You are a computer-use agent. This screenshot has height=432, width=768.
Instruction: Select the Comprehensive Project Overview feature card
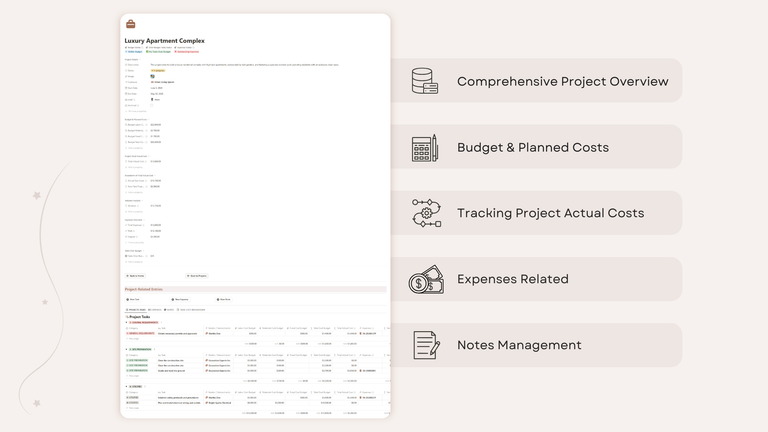(545, 81)
